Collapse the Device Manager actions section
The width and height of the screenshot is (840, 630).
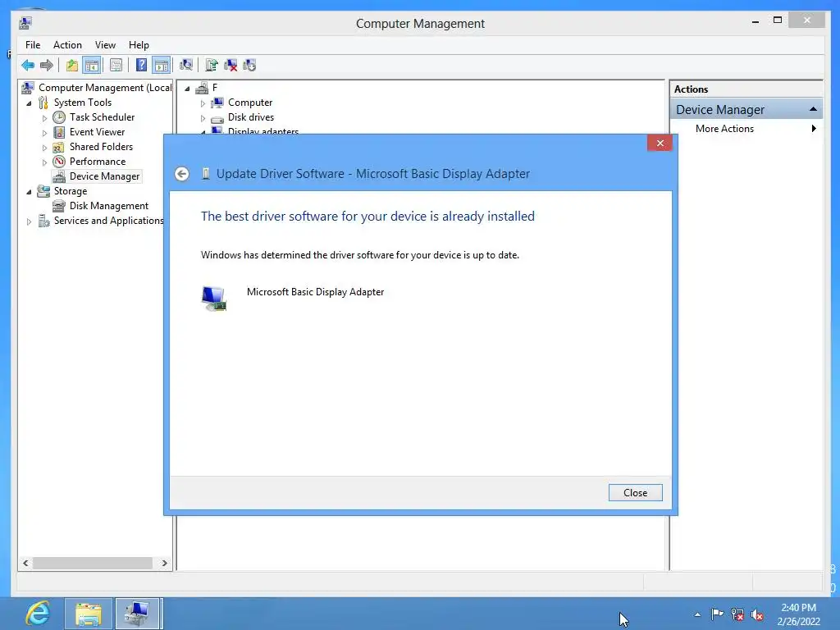click(x=813, y=109)
